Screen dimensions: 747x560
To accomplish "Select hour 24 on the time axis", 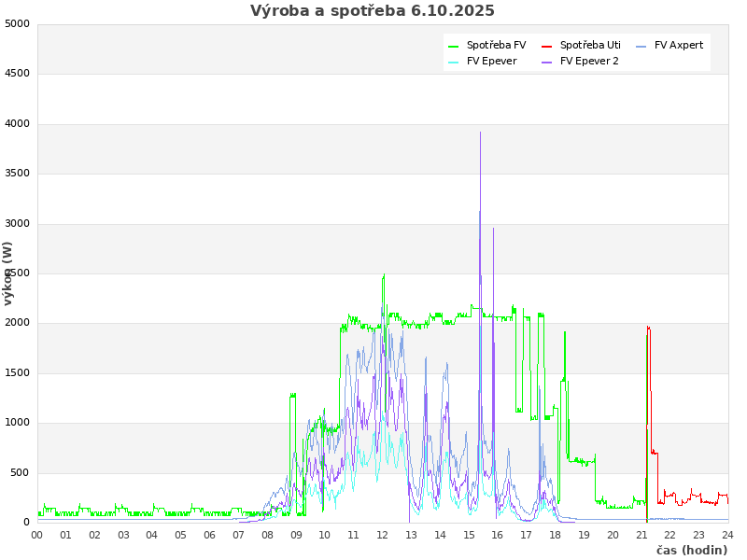I will [x=727, y=535].
